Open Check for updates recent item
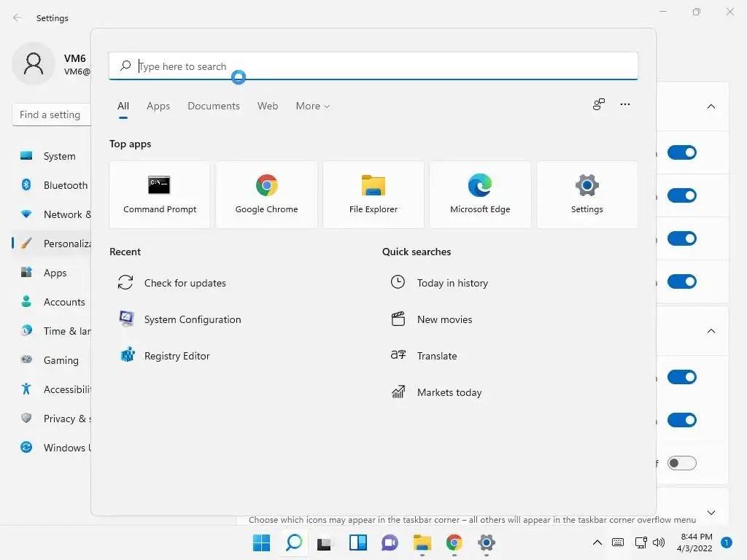 (172, 283)
